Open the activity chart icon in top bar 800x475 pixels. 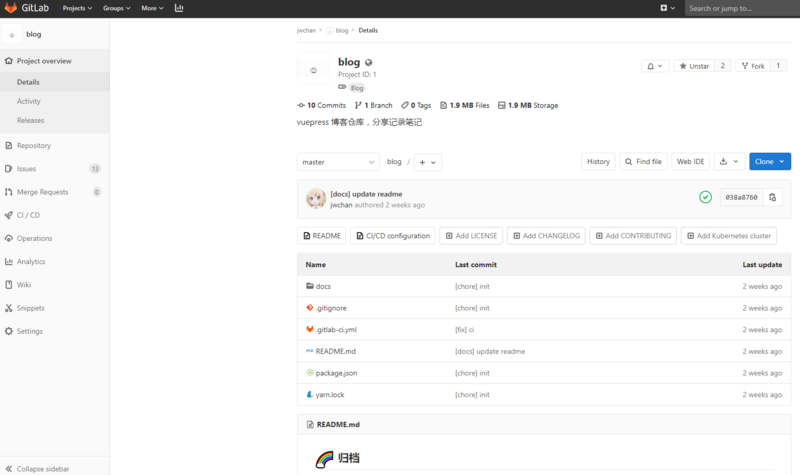(179, 8)
